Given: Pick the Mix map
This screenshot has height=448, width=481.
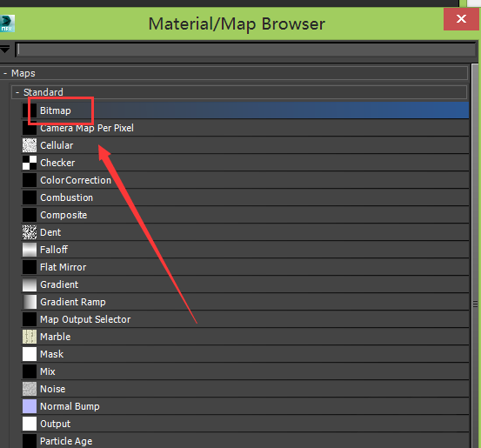Looking at the screenshot, I should 245,371.
